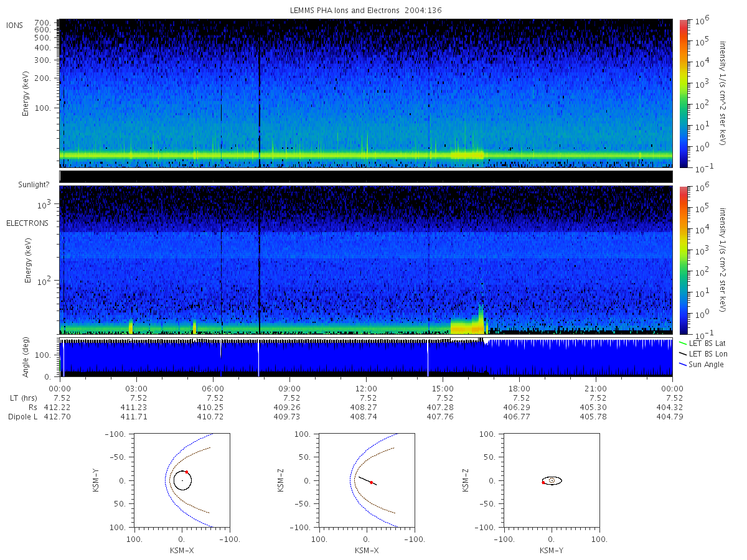Click the IONS panel label

[x=15, y=25]
